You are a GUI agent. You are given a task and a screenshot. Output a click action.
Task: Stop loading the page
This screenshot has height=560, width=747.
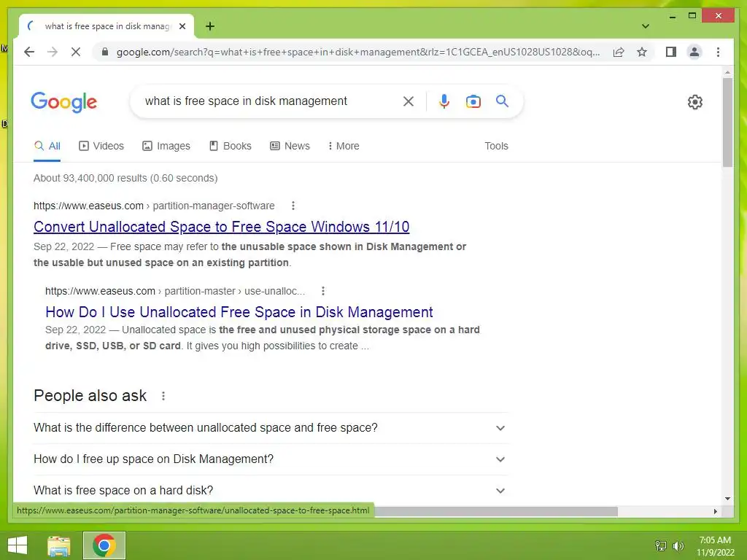pos(76,52)
